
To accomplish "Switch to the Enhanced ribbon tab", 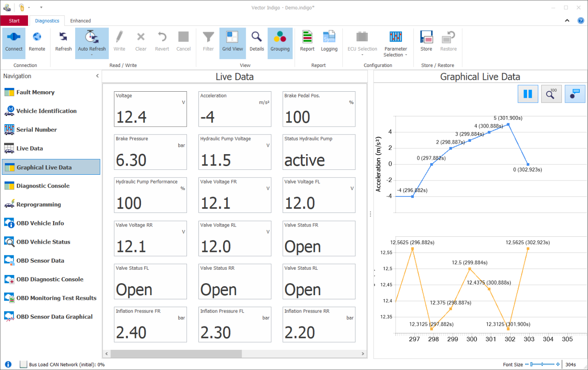I will [x=81, y=21].
